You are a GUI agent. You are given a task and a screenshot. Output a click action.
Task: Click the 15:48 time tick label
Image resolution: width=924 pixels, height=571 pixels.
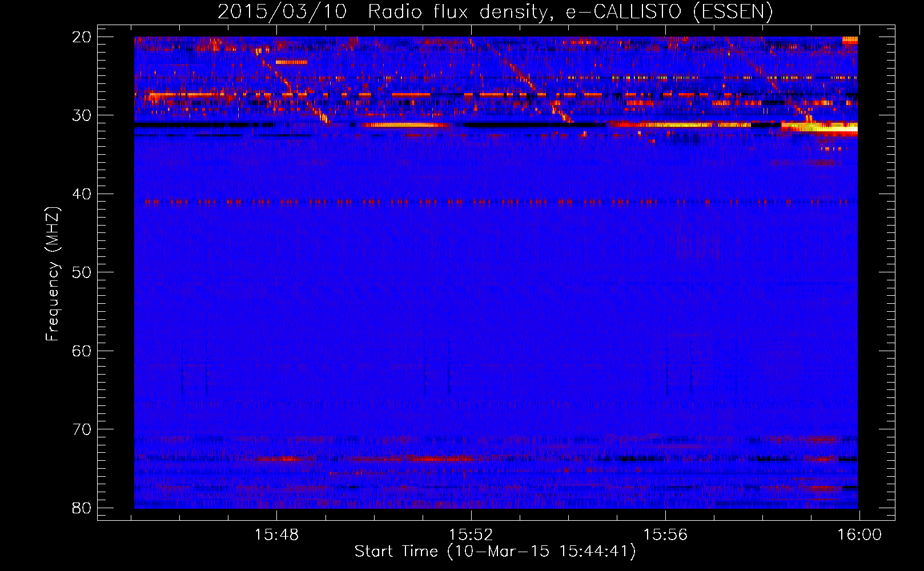pos(277,535)
